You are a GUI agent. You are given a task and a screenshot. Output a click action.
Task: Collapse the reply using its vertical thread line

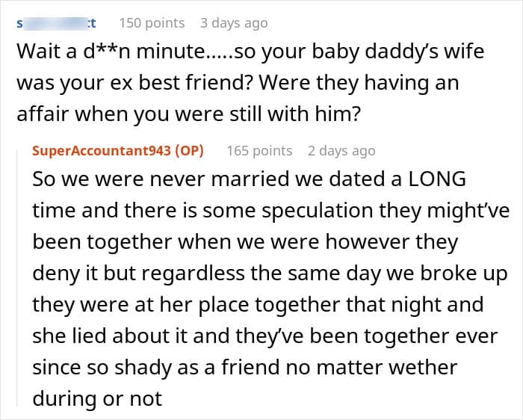[x=17, y=279]
